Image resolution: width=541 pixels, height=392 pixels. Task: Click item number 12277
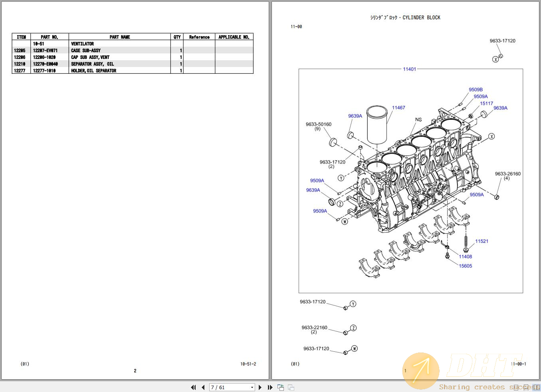[x=20, y=71]
